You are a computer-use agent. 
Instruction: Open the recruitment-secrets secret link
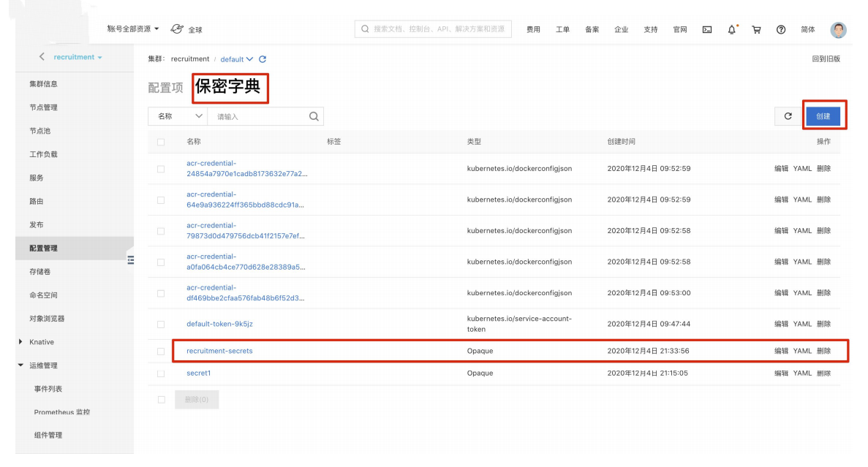coord(219,351)
